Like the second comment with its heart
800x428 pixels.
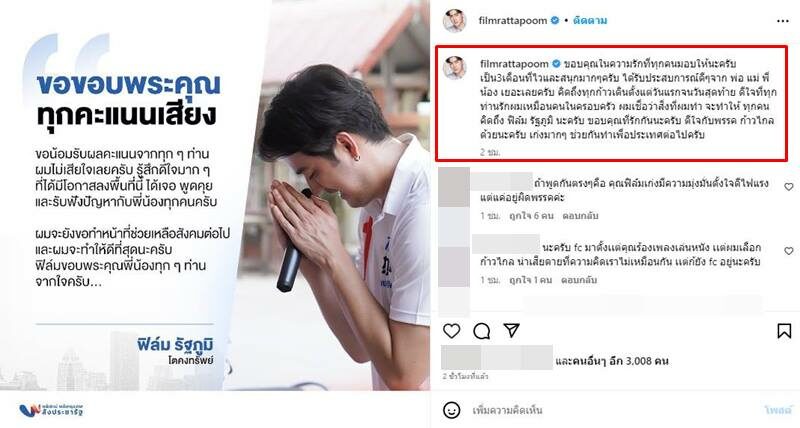[789, 251]
